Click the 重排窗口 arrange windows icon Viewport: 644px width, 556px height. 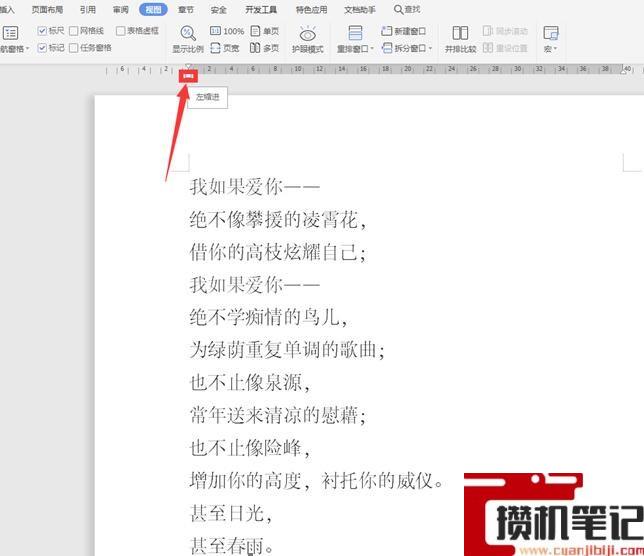355,33
